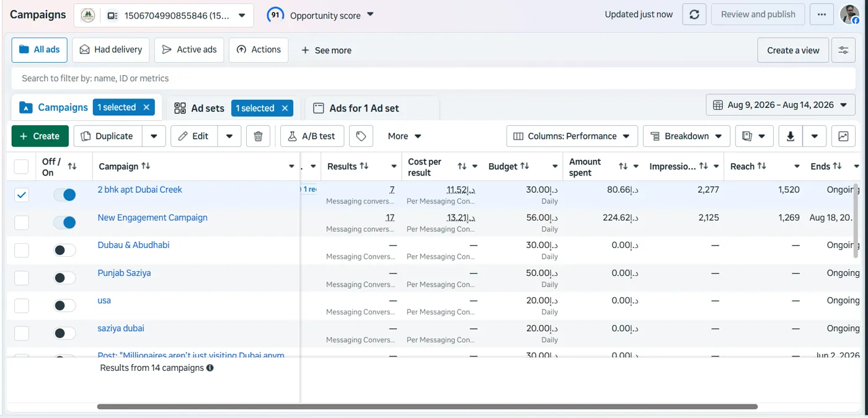Screen dimensions: 868x418
Task: Expand the Opportunity score dropdown
Action: coord(370,14)
